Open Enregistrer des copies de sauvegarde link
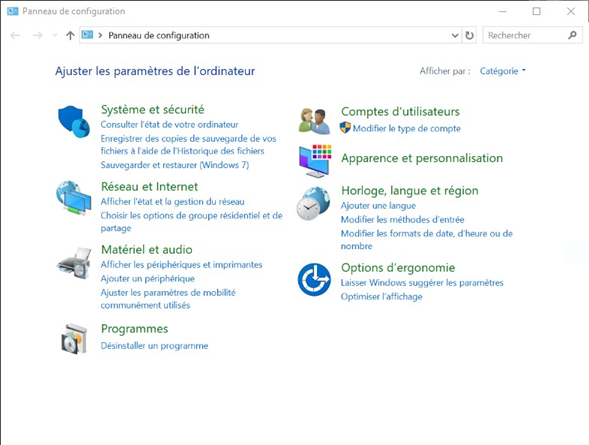Viewport: 589px width, 445px height. pos(188,145)
